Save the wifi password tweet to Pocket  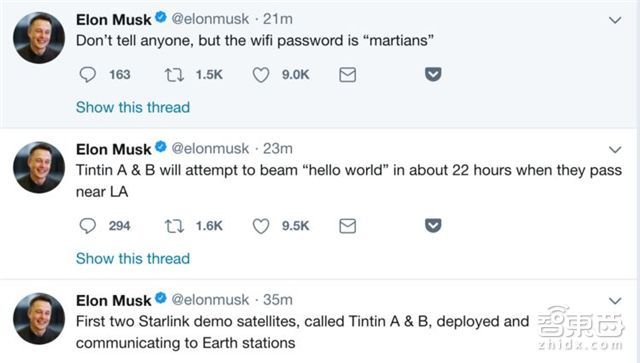click(433, 75)
